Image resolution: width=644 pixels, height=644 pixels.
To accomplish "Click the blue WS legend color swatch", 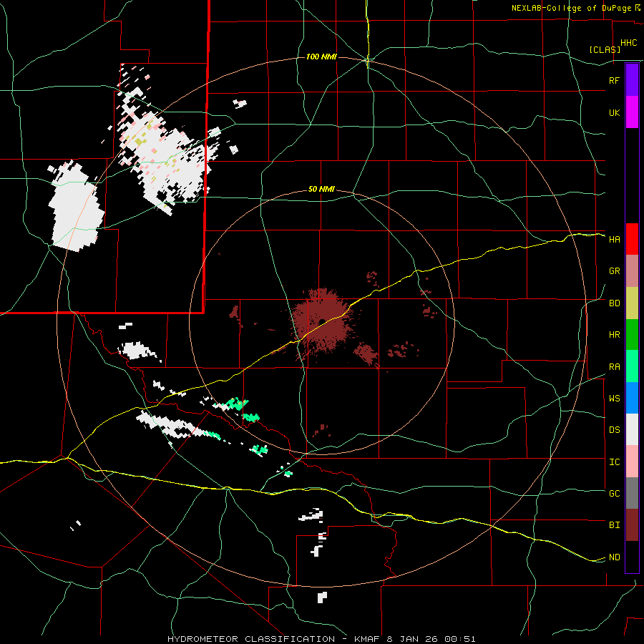I will pyautogui.click(x=632, y=398).
